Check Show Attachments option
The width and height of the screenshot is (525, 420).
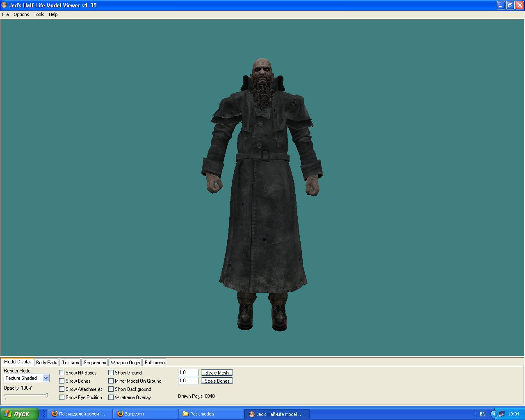point(62,389)
